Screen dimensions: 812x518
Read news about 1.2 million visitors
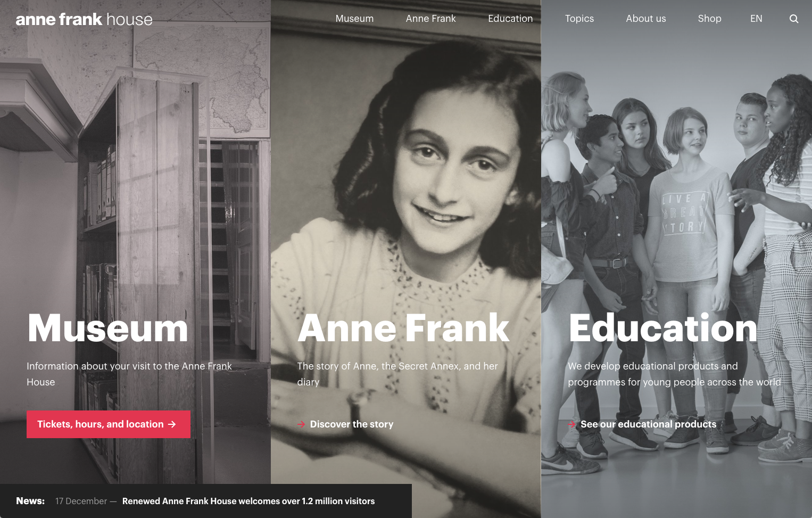(248, 501)
